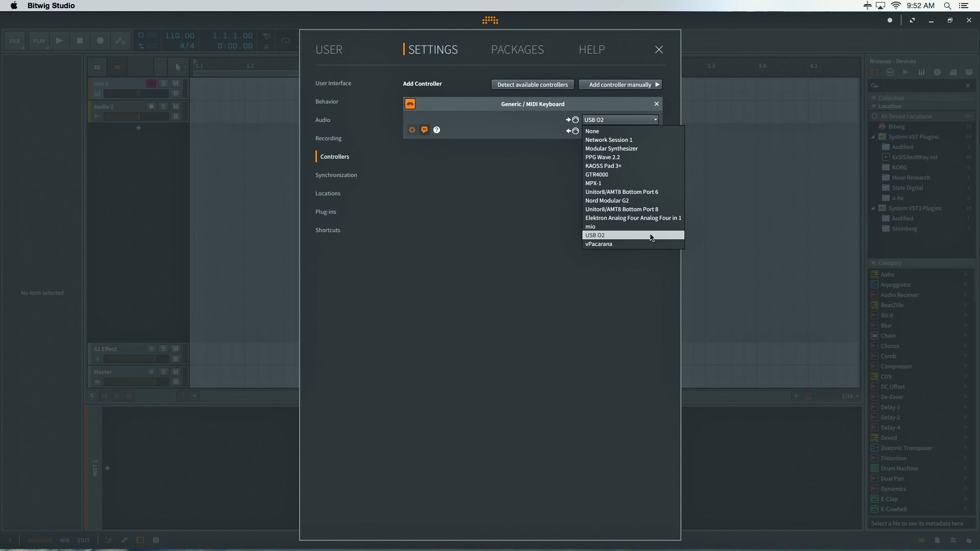
Task: Click Detect available controllers button
Action: (532, 85)
